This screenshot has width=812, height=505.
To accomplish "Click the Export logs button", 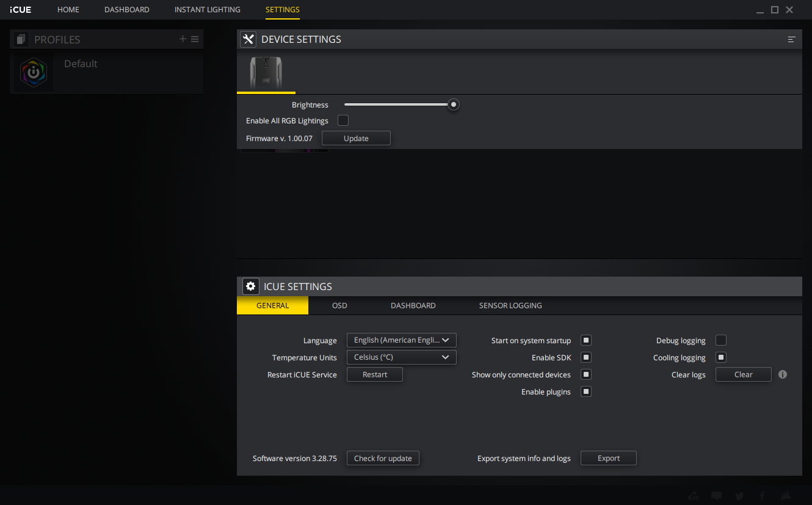I will tap(609, 458).
